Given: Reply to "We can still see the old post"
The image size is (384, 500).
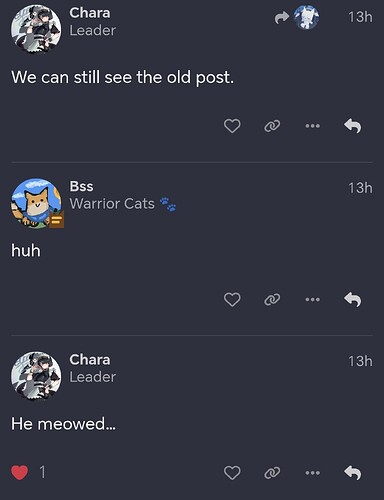Looking at the screenshot, I should [353, 126].
